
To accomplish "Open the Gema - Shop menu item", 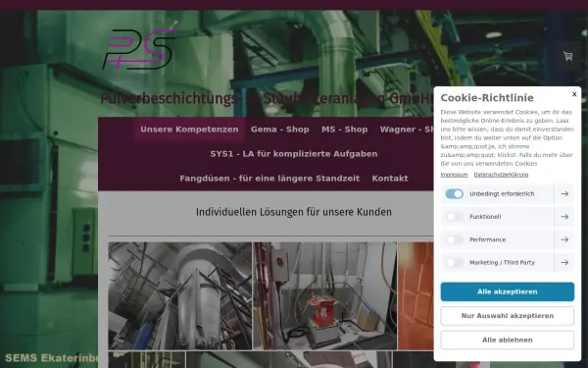I will [279, 130].
